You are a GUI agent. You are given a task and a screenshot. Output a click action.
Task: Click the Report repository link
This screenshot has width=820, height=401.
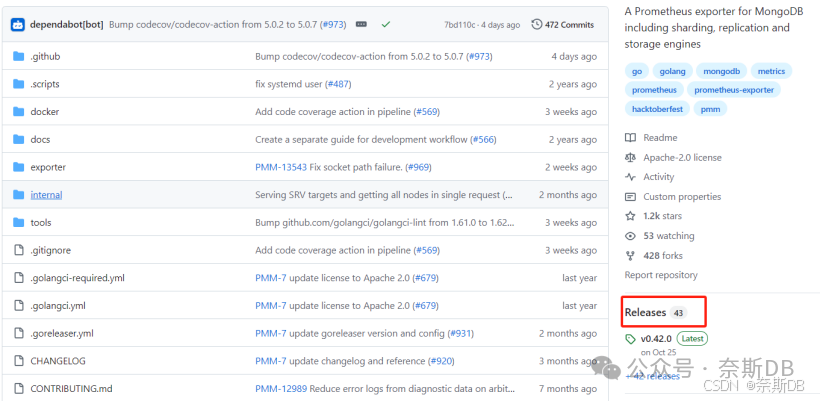tap(661, 275)
